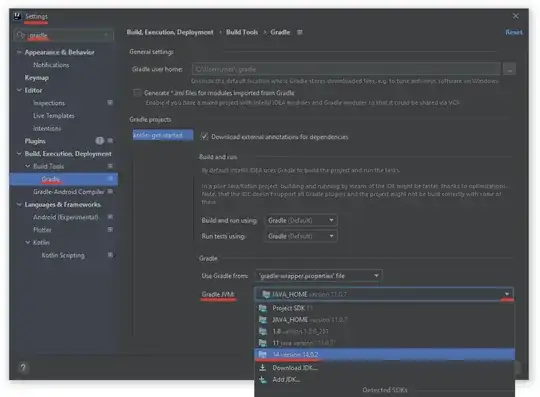This screenshot has width=540, height=397.
Task: Uncheck Download external annotations for dependencies
Action: [x=204, y=136]
